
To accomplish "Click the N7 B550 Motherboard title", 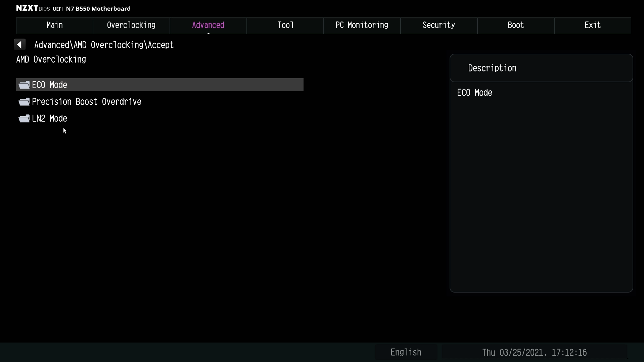I will (98, 9).
